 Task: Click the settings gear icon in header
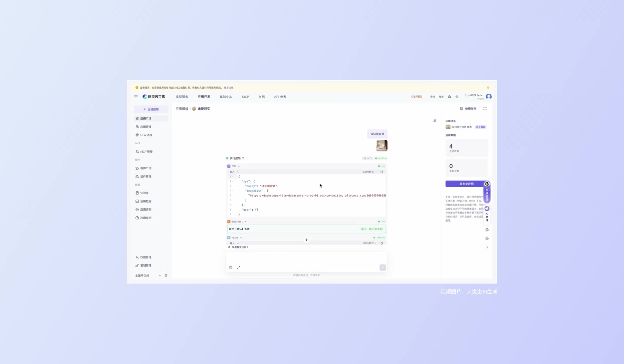pos(457,97)
